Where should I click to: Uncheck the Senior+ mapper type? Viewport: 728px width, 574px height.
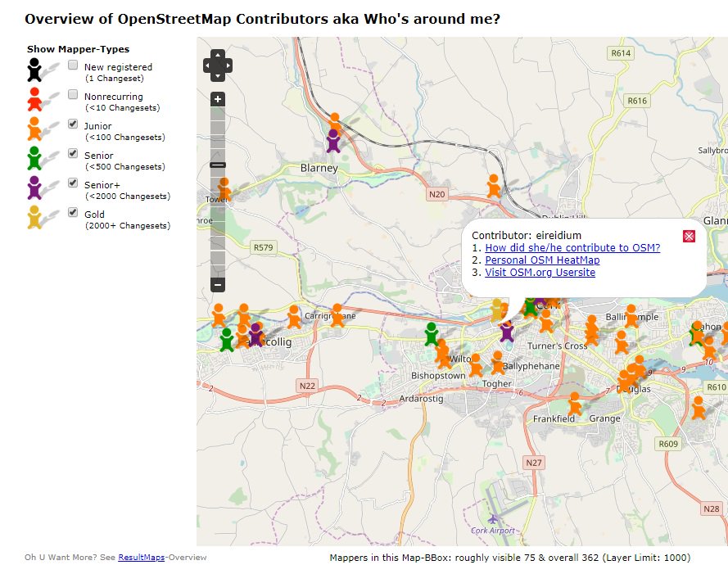click(x=73, y=183)
